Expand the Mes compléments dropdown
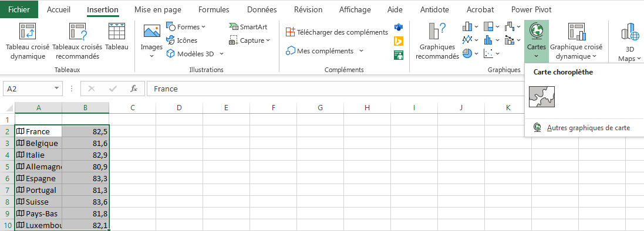This screenshot has width=644, height=231. click(361, 51)
